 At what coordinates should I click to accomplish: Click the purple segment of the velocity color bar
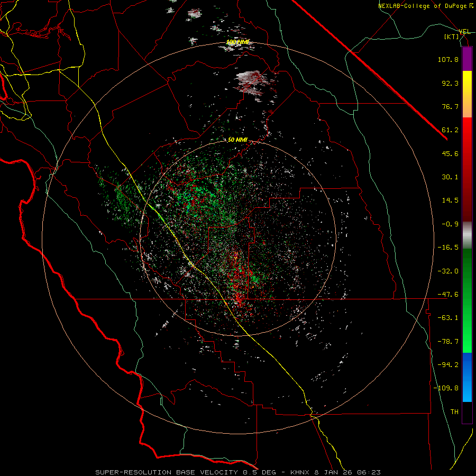tap(467, 59)
